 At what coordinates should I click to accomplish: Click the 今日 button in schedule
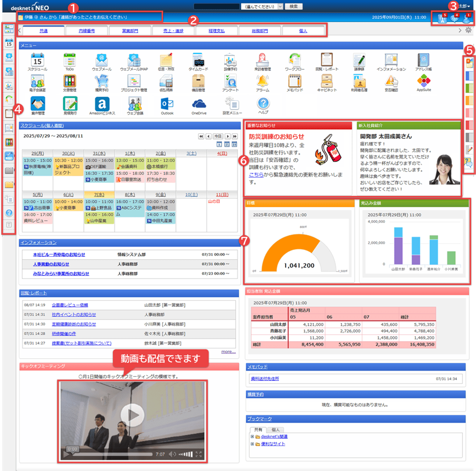click(x=217, y=136)
